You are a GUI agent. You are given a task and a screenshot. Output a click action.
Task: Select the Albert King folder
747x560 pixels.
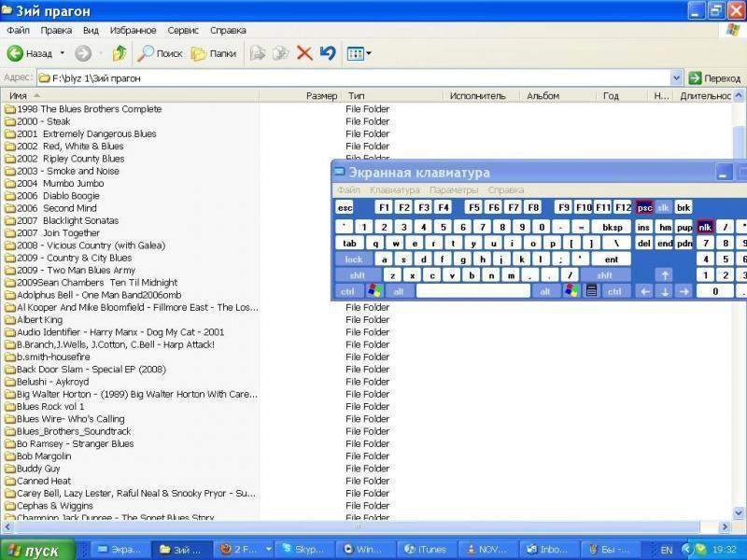tap(35, 319)
